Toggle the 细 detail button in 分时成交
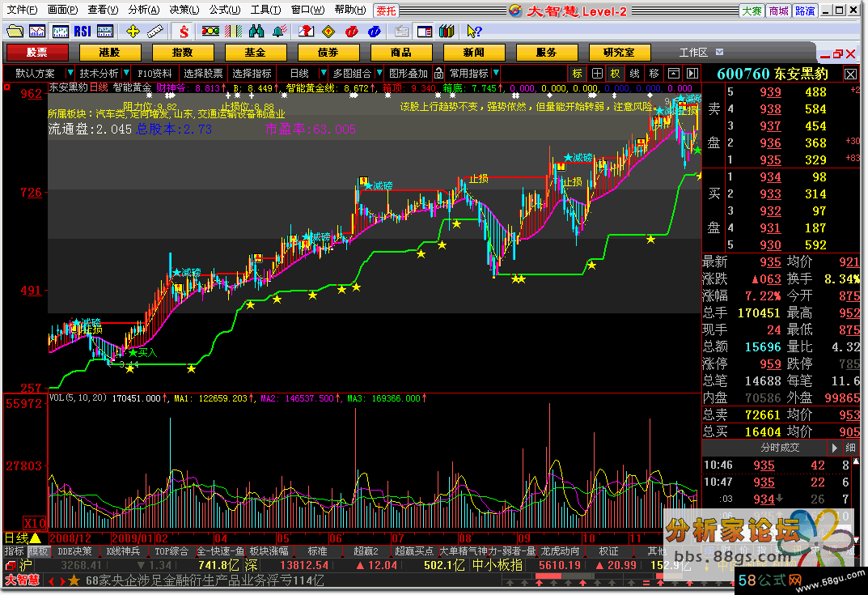The height and width of the screenshot is (595, 868). (850, 448)
